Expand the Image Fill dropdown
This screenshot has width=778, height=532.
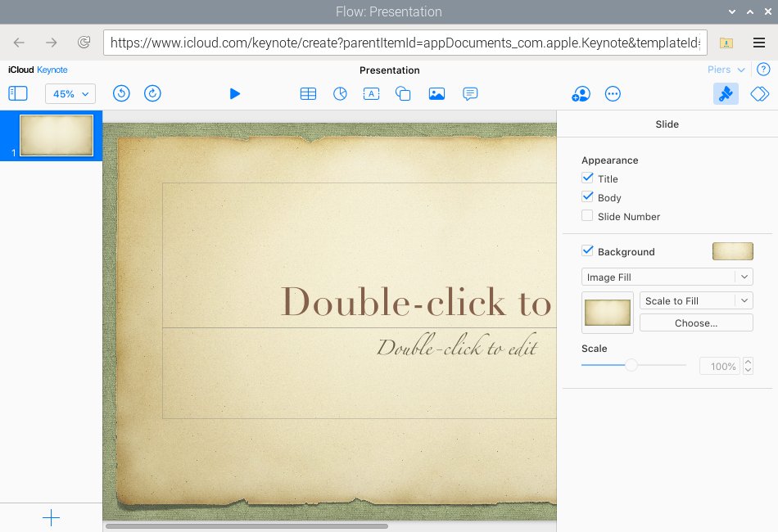point(667,277)
